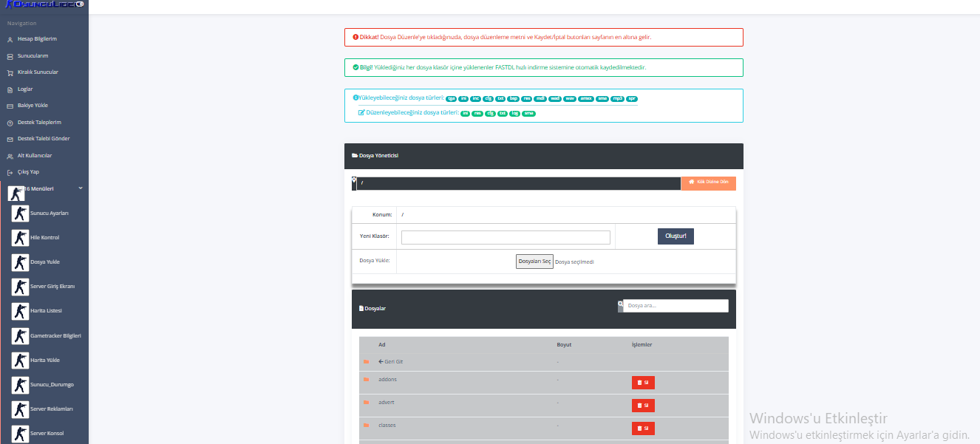
Task: Open Sunucularım in the navigation
Action: pyautogui.click(x=33, y=56)
